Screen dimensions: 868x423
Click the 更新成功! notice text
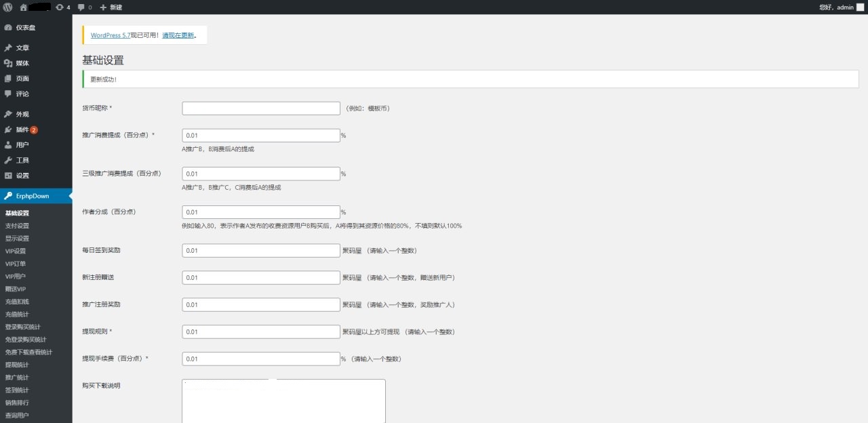(104, 79)
